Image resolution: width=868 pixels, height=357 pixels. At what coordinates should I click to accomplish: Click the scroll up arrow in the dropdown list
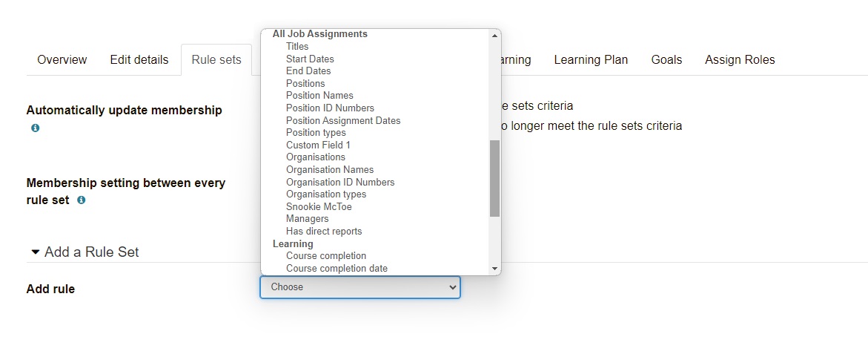[x=494, y=36]
